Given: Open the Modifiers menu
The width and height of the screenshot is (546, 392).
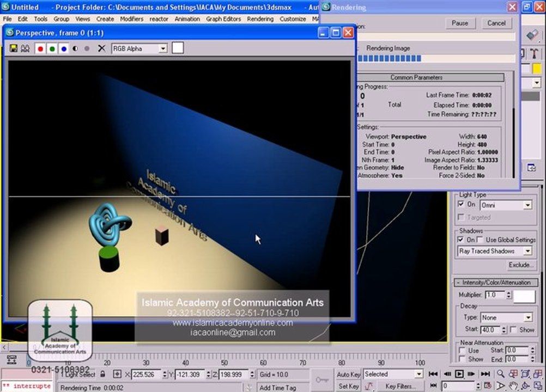Looking at the screenshot, I should [x=132, y=19].
